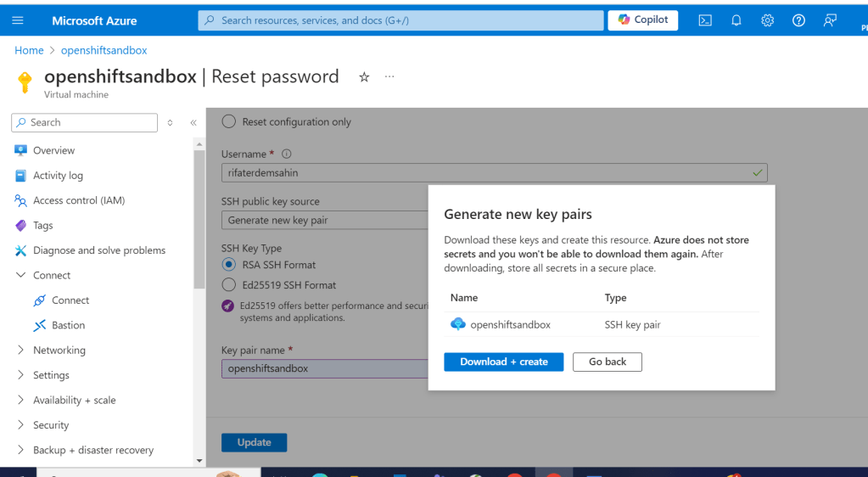Collapse the Connect group

tap(20, 275)
